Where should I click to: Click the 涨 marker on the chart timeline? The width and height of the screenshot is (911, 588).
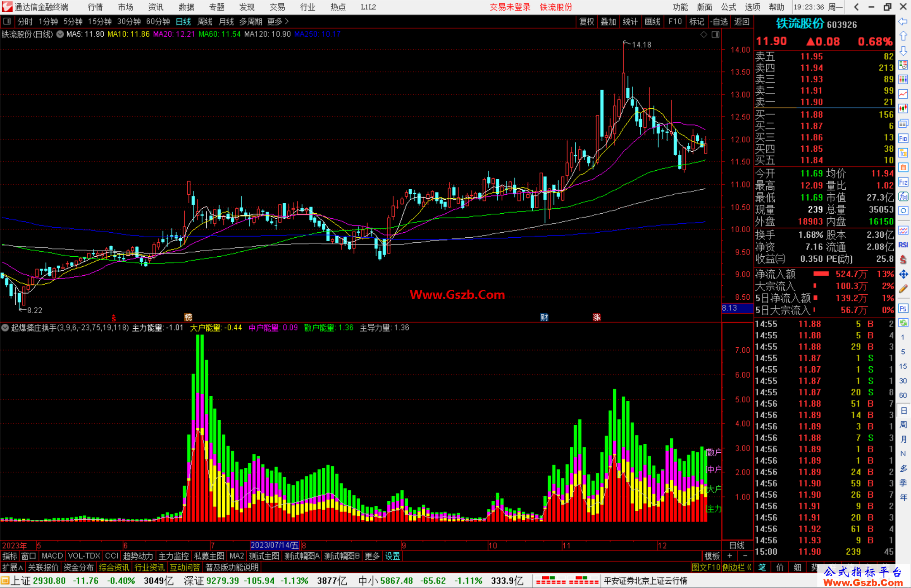click(596, 317)
